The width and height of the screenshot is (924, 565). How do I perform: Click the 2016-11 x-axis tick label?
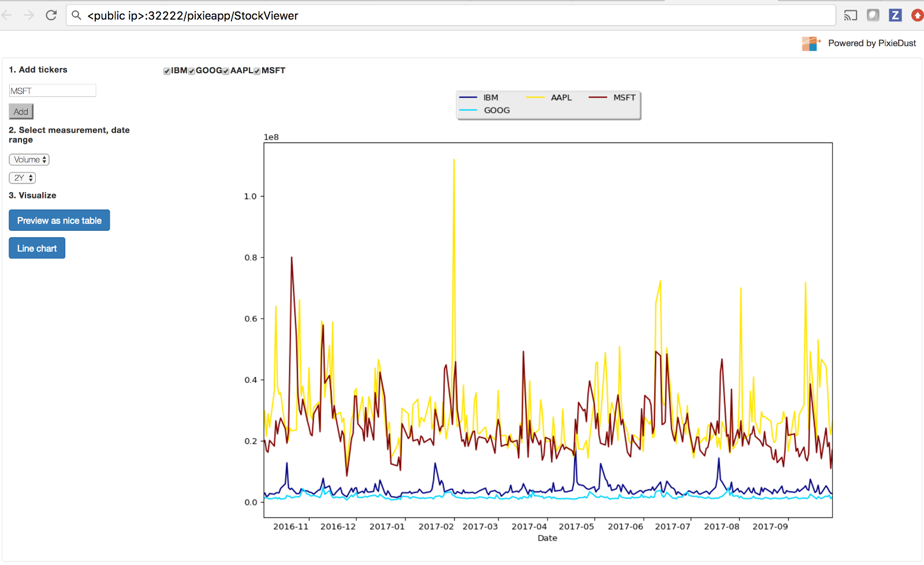pyautogui.click(x=291, y=526)
